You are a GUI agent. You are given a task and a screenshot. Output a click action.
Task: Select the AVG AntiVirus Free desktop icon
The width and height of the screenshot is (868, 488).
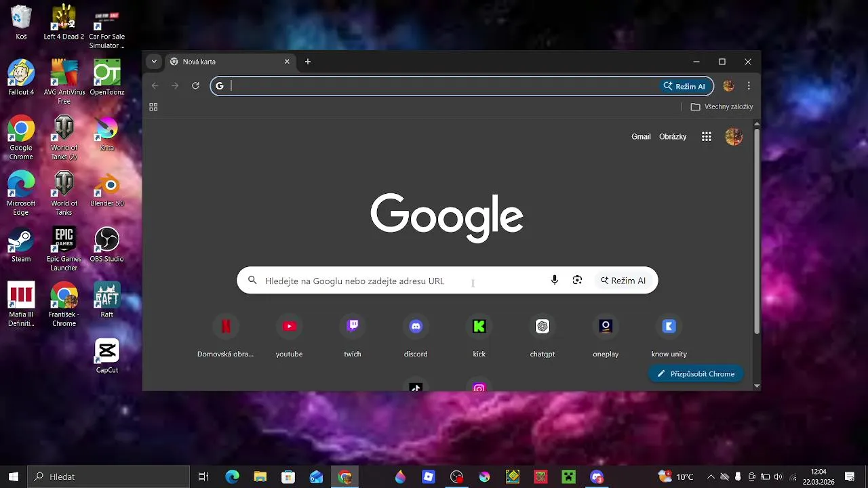(64, 81)
